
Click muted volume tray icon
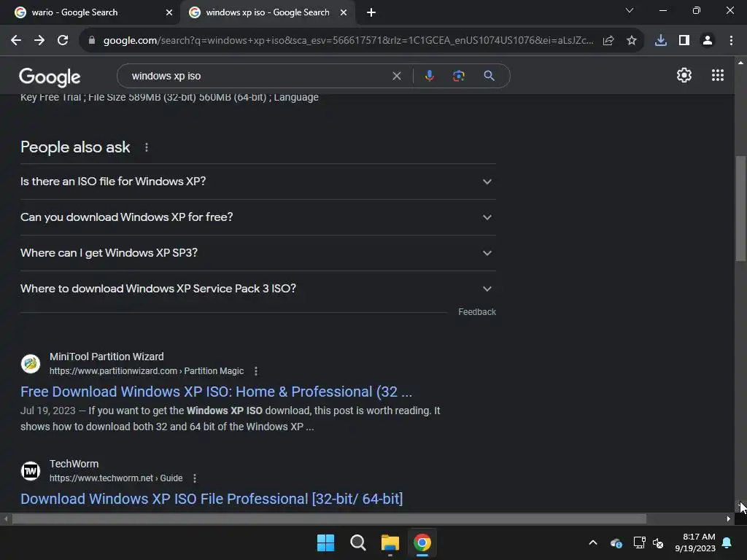click(659, 542)
